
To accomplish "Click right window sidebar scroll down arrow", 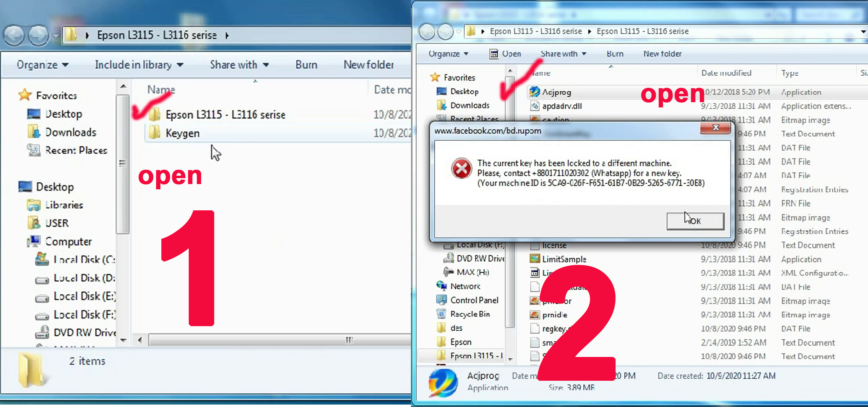I will coord(510,359).
